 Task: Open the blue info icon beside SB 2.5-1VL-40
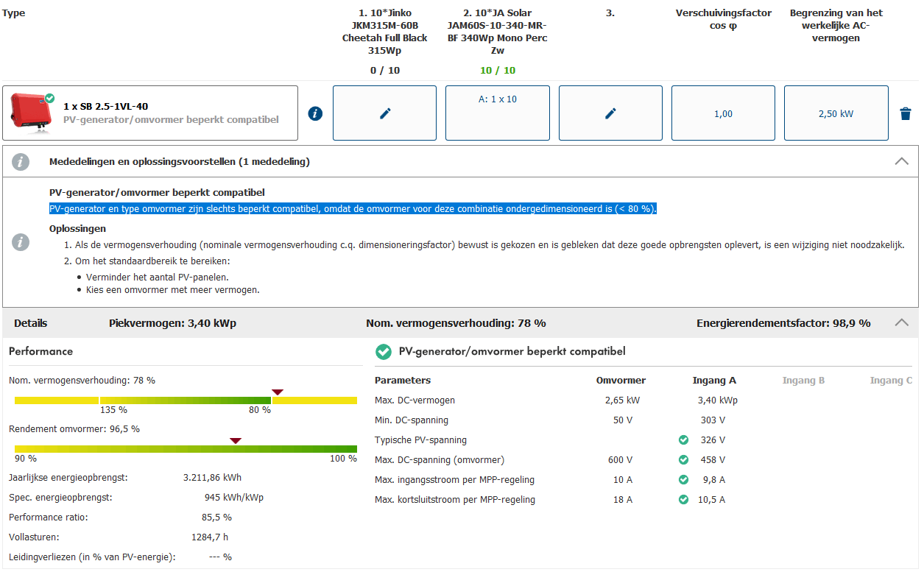[315, 113]
